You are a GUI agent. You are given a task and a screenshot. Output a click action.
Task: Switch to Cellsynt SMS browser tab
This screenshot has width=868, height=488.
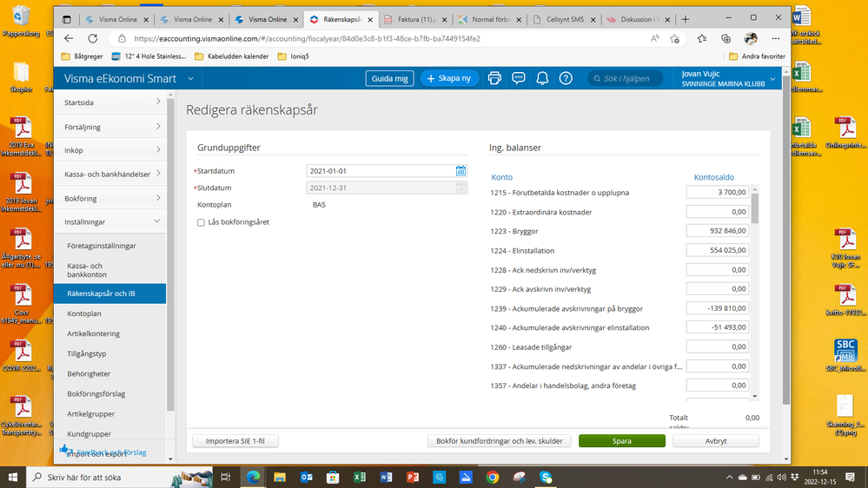[565, 19]
